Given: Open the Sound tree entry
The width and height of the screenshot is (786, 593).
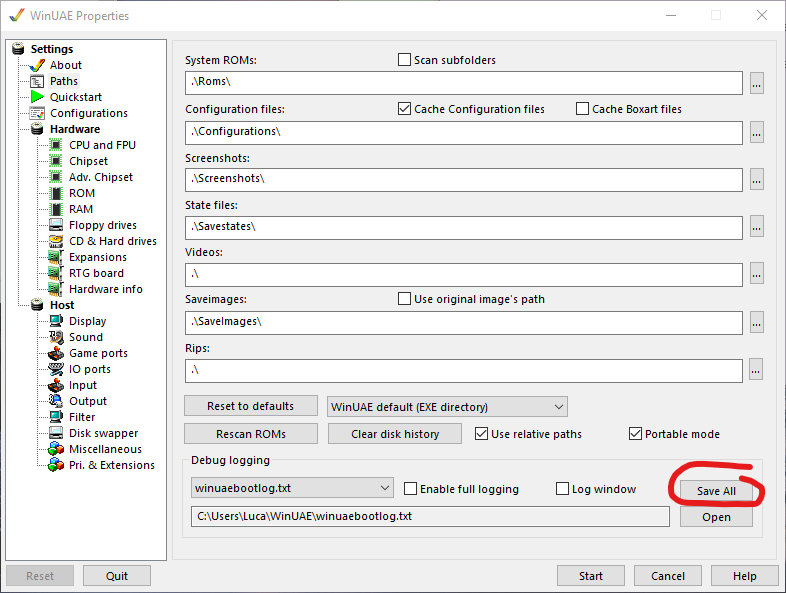Looking at the screenshot, I should pyautogui.click(x=86, y=337).
